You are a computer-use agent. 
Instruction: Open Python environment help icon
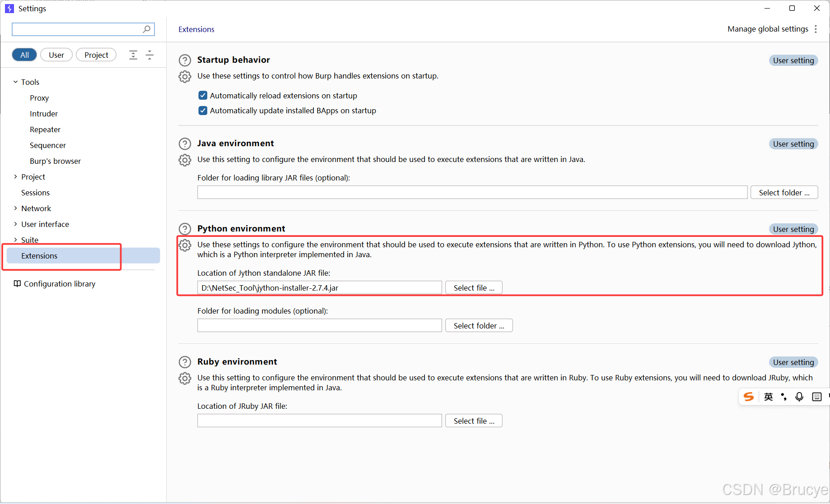[185, 229]
